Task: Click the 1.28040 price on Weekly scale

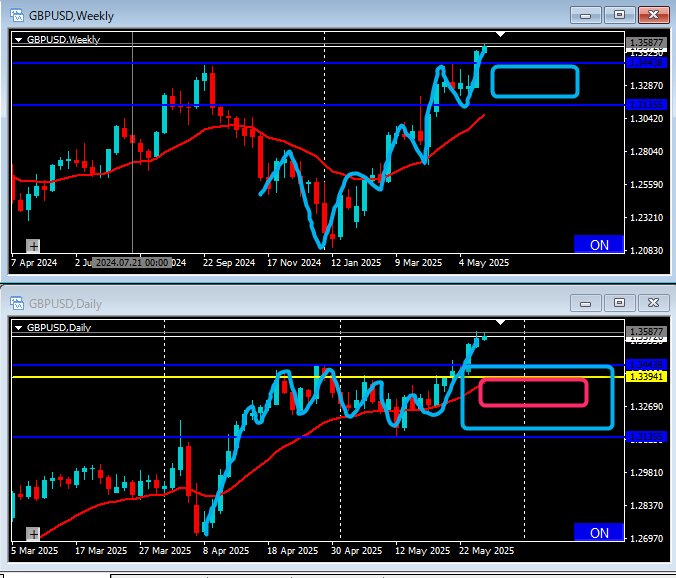Action: click(646, 151)
